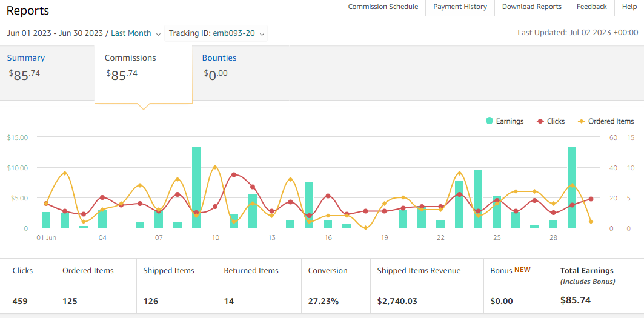Switch to the Summary tab

click(x=26, y=58)
